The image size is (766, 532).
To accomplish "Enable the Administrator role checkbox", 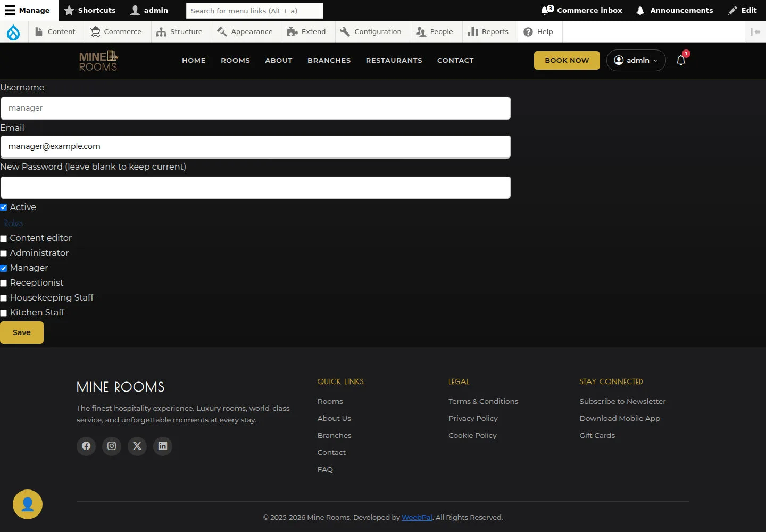I will click(x=4, y=253).
